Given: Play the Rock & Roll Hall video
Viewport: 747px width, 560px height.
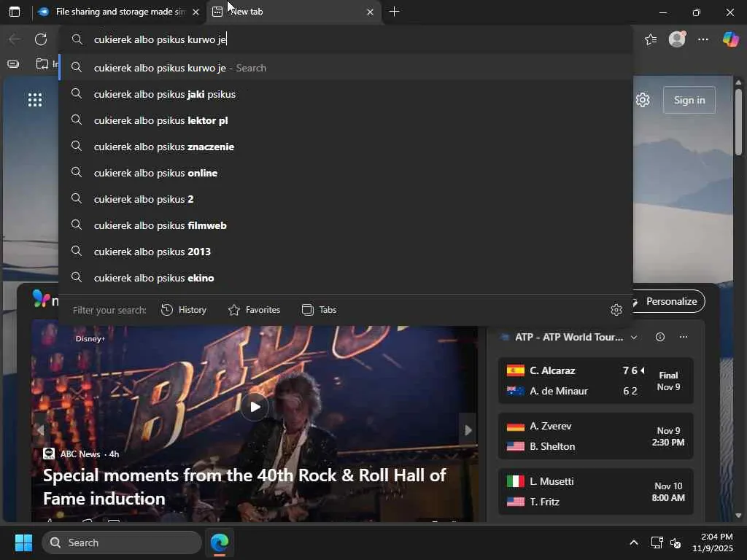Looking at the screenshot, I should [255, 407].
